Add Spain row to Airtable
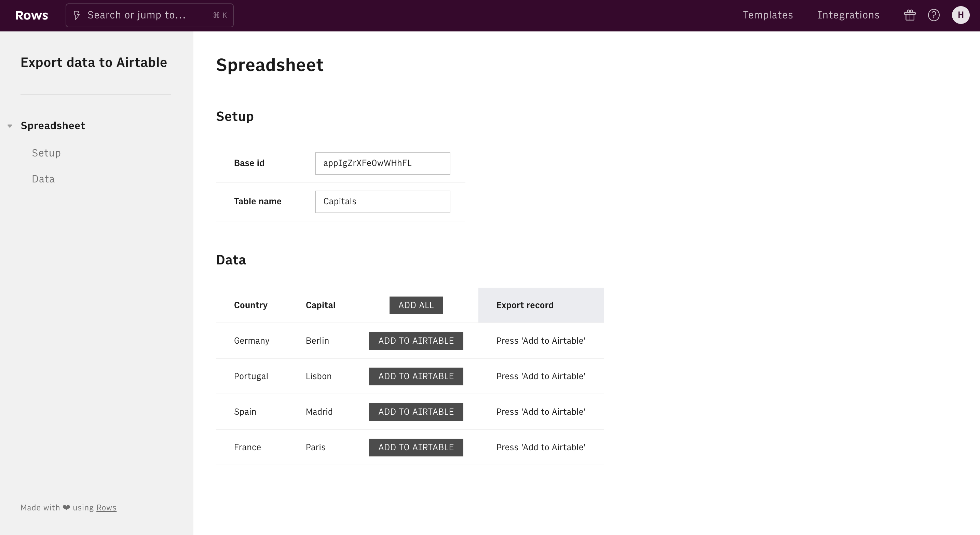This screenshot has height=535, width=980. point(416,412)
